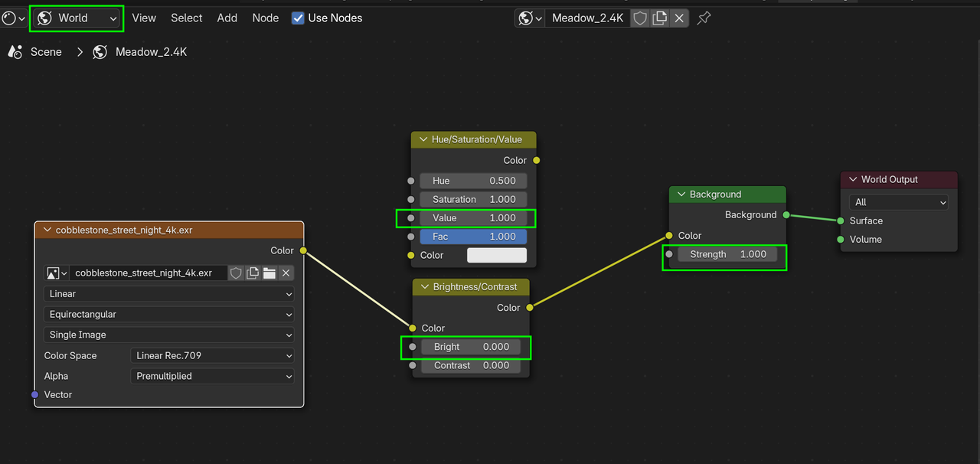Open image file browser folder icon
Image resolution: width=980 pixels, height=464 pixels.
click(x=269, y=273)
